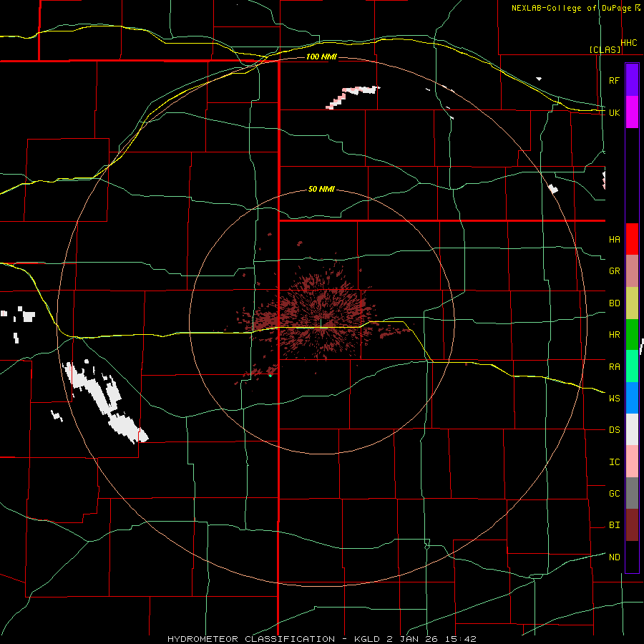
Task: Click the DS white legend color swatch
Action: pos(632,429)
